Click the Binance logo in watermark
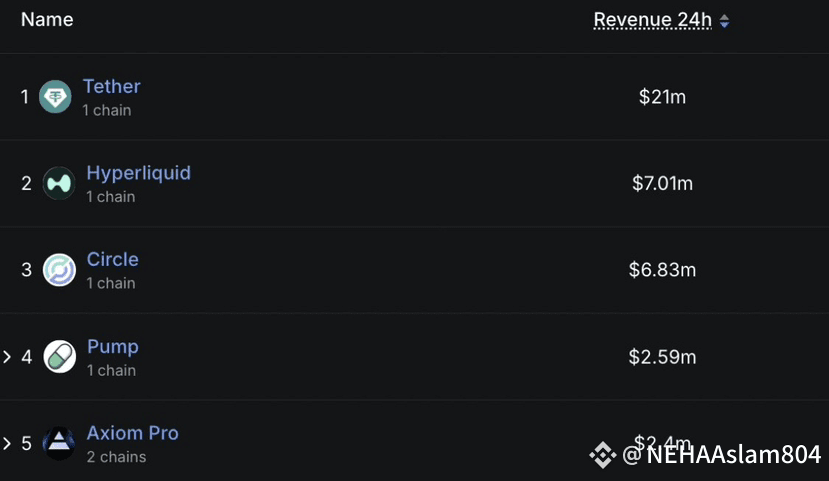The width and height of the screenshot is (829, 481). [603, 455]
